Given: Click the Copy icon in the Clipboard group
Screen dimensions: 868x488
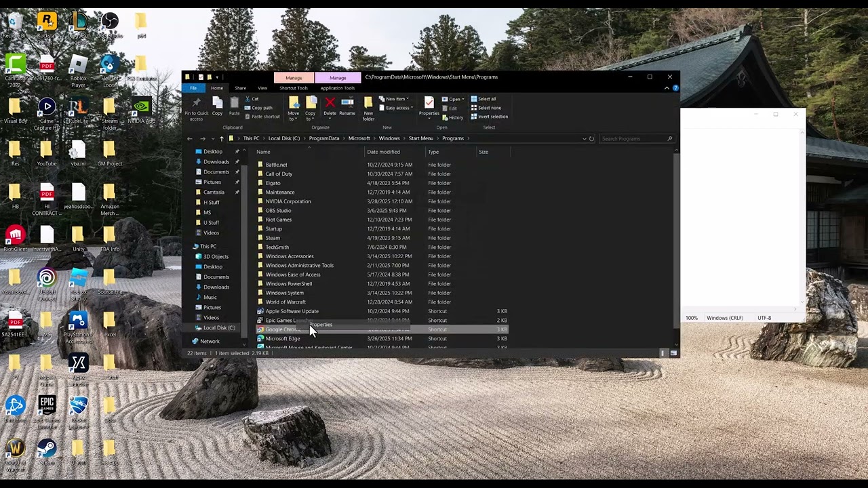Looking at the screenshot, I should (217, 103).
